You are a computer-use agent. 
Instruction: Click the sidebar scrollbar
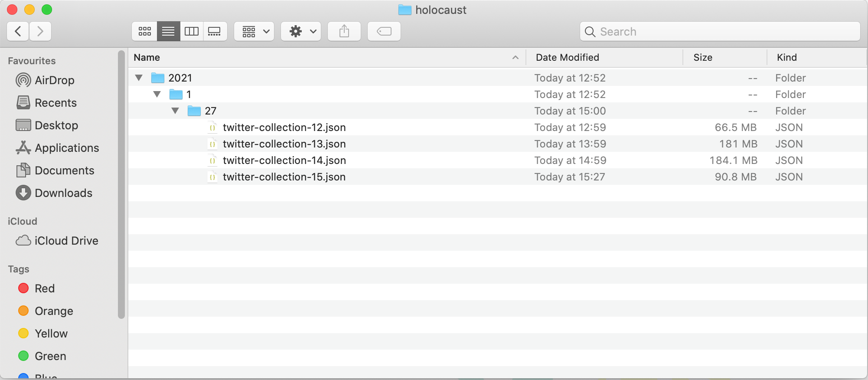coord(121,185)
